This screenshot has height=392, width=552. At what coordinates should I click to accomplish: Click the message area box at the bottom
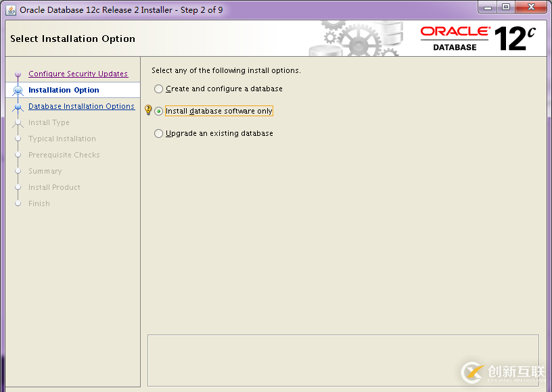343,360
